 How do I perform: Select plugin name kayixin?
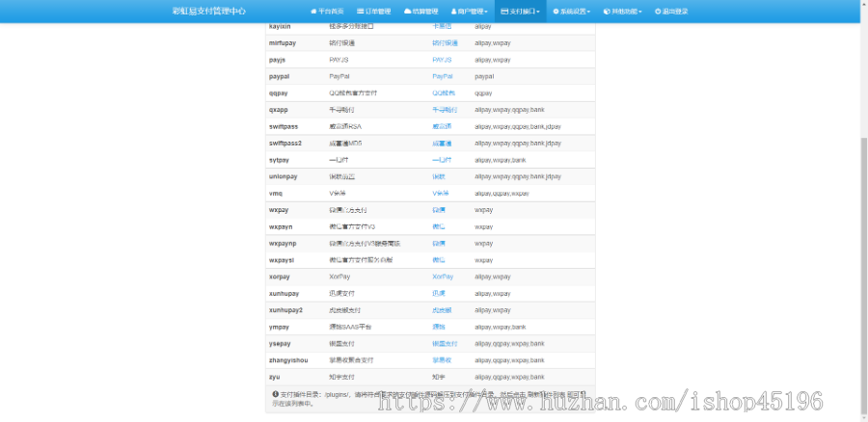click(x=280, y=26)
